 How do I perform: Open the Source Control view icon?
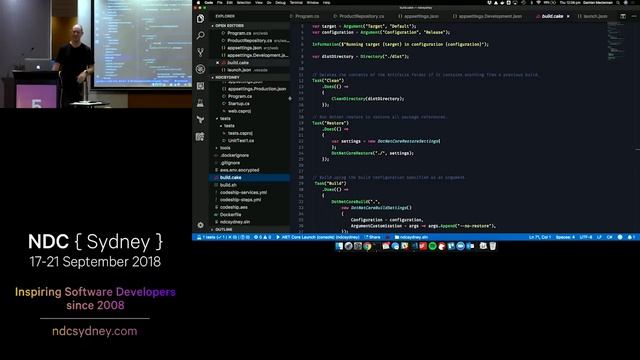point(200,52)
